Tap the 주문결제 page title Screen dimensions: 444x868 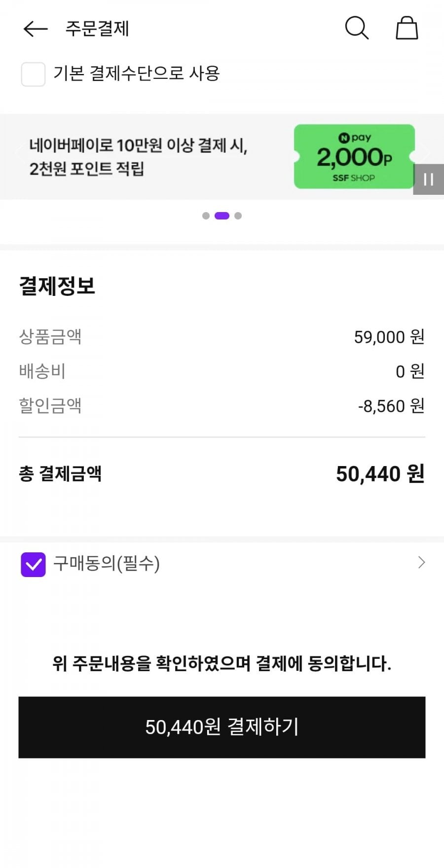(97, 29)
